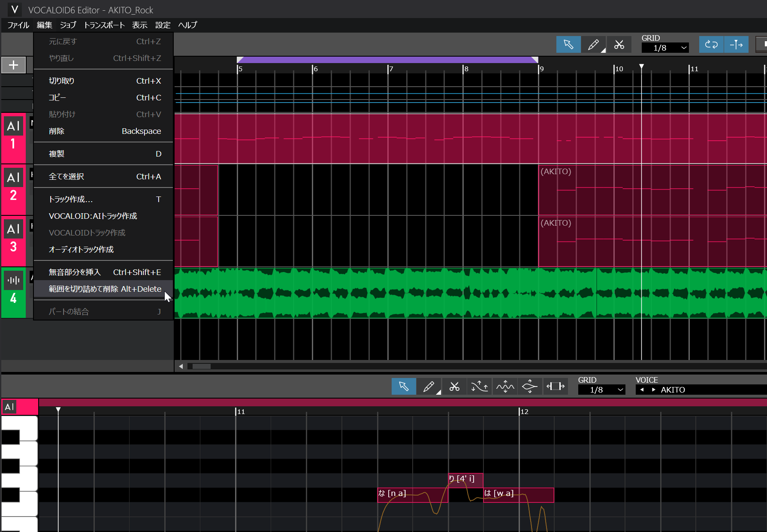Select the pencil tool in the track editor toolbar

pyautogui.click(x=594, y=45)
